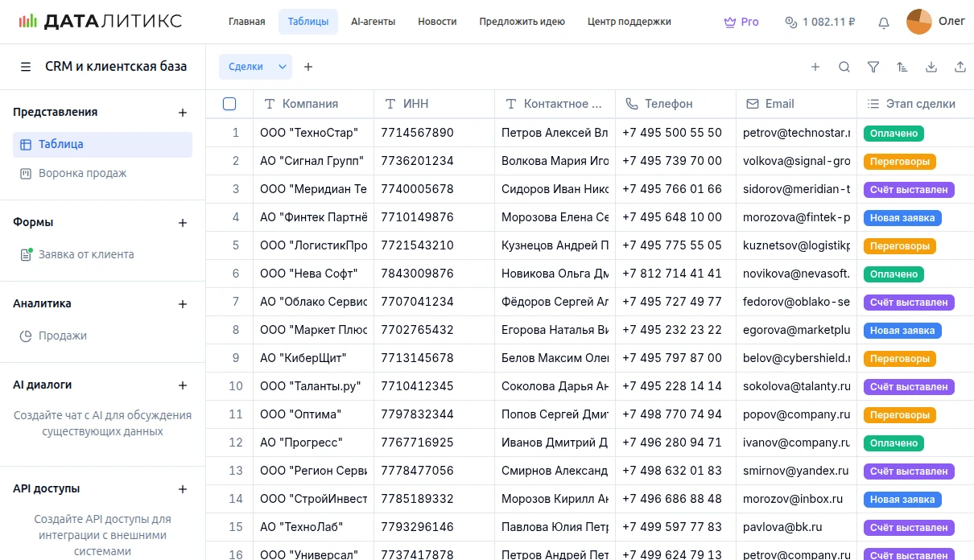Open the filter icon to filter deals
The image size is (974, 560).
coord(873,68)
